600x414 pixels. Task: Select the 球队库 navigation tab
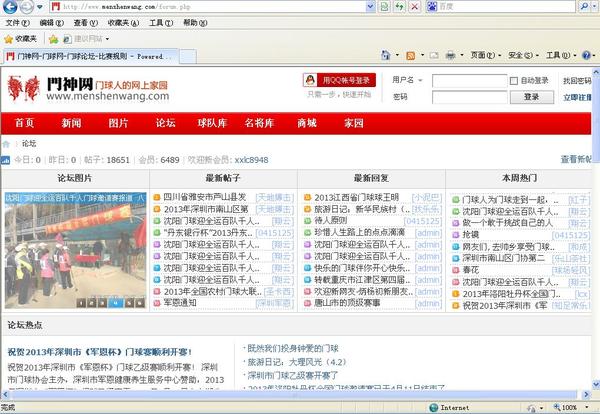[212, 123]
